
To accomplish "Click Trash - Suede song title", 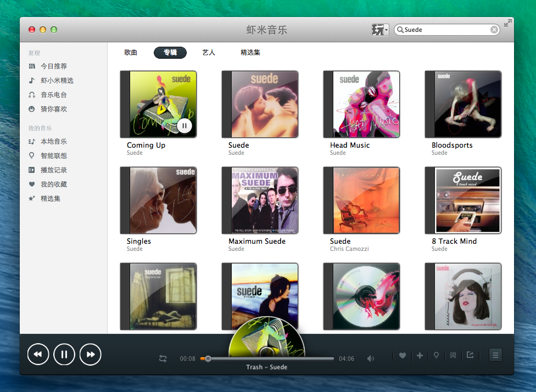I will pos(267,367).
